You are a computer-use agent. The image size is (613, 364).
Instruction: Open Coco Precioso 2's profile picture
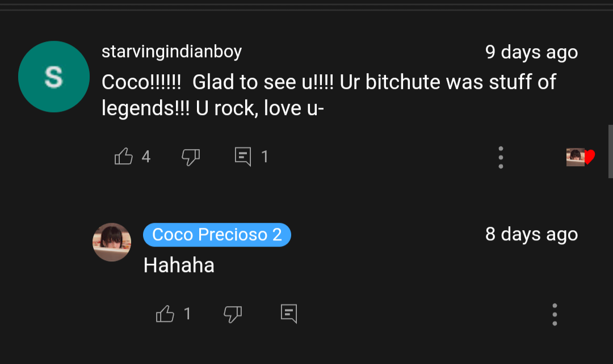point(112,242)
